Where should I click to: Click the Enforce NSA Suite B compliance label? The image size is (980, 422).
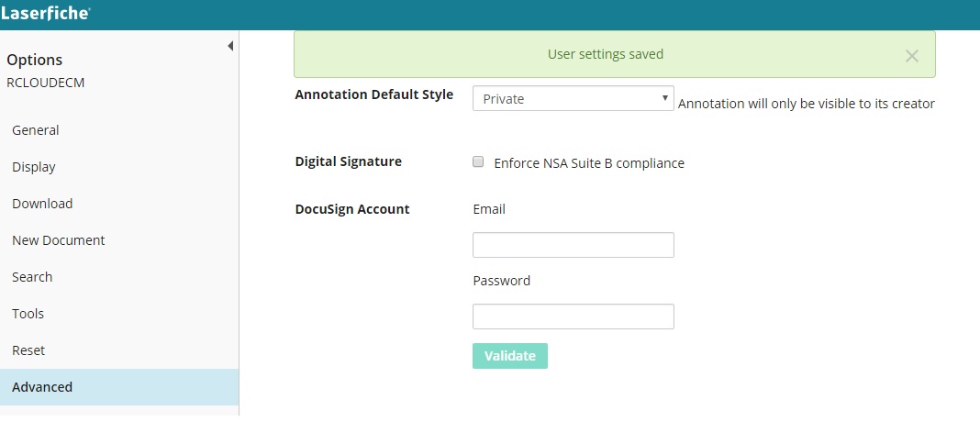pyautogui.click(x=589, y=163)
